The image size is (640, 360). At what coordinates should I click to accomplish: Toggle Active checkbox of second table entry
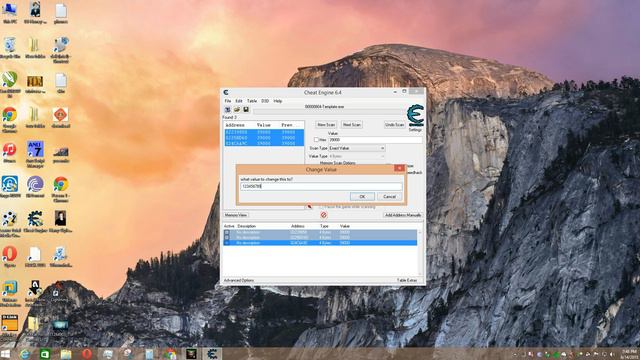pos(227,238)
